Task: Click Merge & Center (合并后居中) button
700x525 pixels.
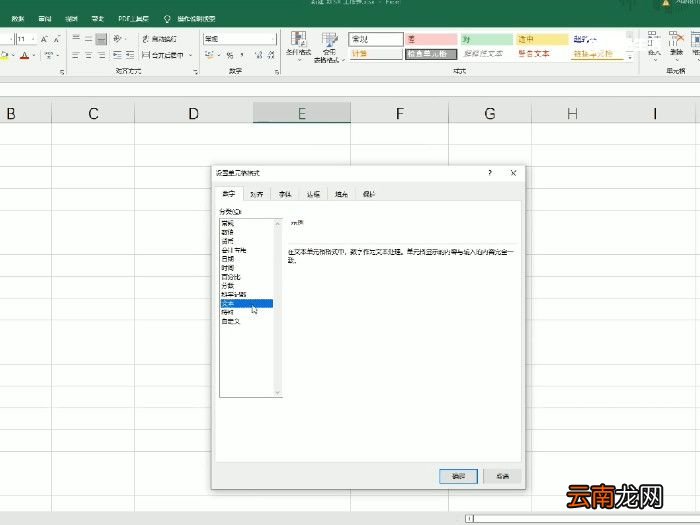Action: [x=165, y=55]
